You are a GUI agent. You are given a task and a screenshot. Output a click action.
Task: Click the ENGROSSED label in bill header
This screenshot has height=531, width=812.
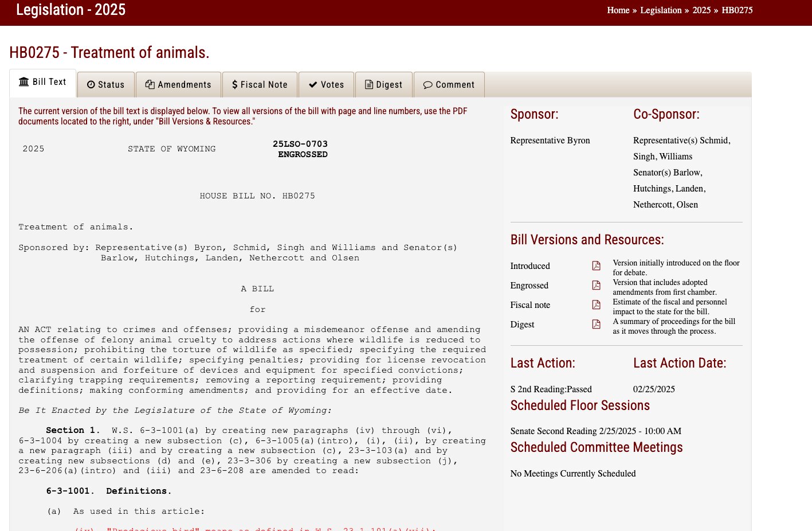click(303, 154)
